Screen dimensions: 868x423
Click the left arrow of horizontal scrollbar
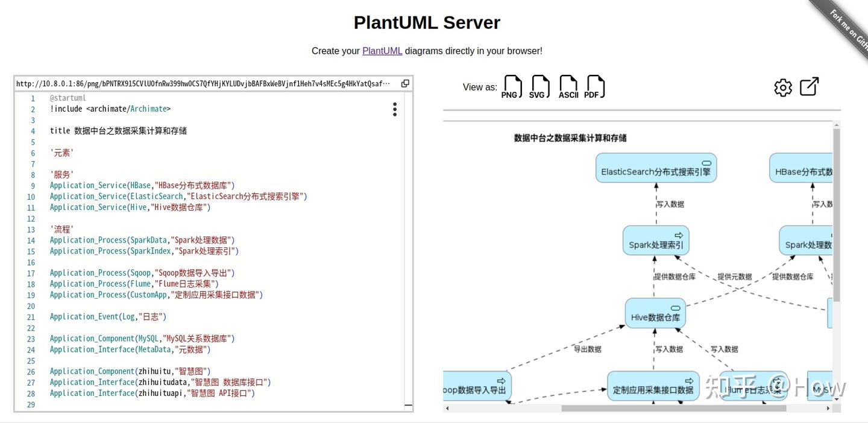pyautogui.click(x=447, y=409)
